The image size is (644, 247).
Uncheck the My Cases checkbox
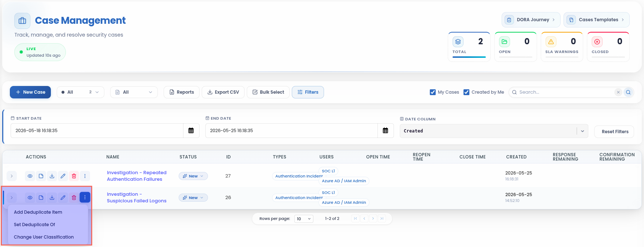pos(433,92)
